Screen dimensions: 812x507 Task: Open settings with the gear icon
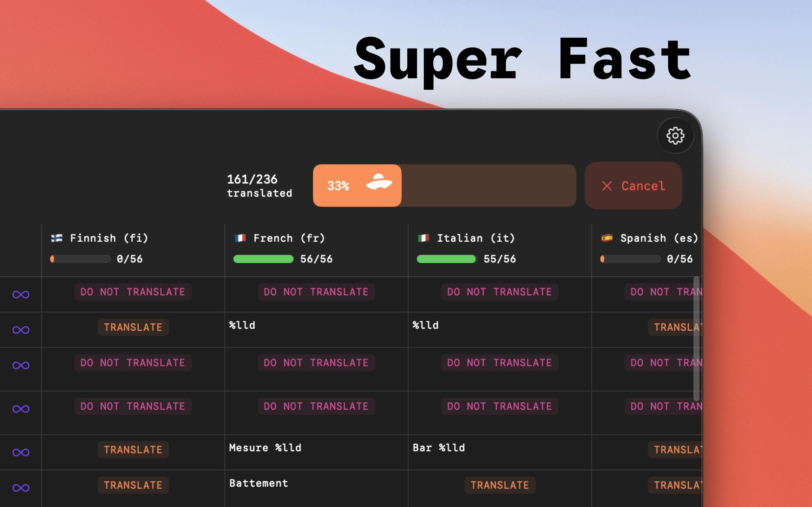tap(675, 136)
